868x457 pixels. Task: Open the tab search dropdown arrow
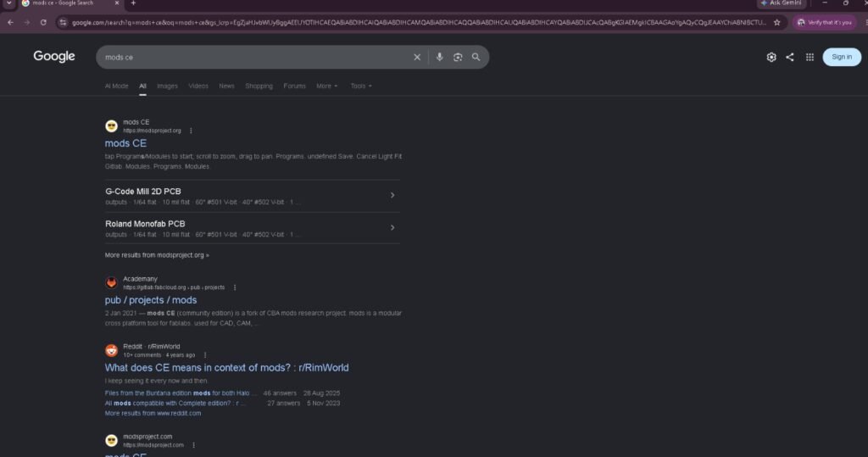pyautogui.click(x=8, y=3)
